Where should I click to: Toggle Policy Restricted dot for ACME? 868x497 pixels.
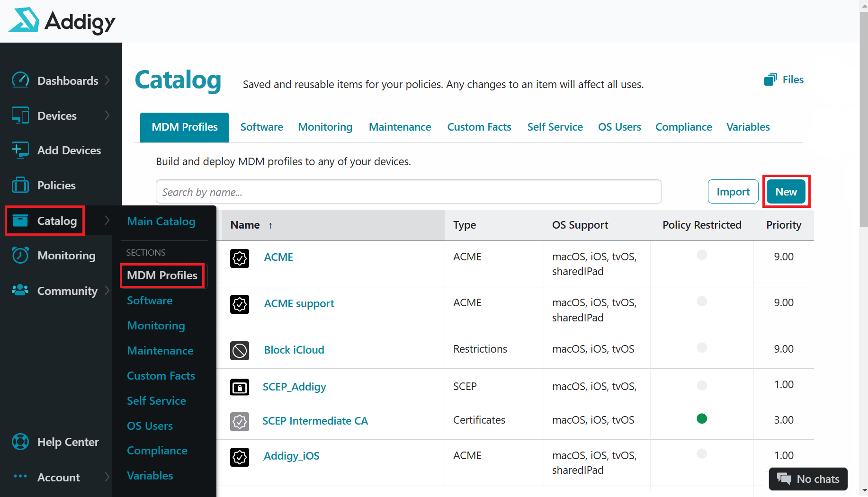click(702, 255)
